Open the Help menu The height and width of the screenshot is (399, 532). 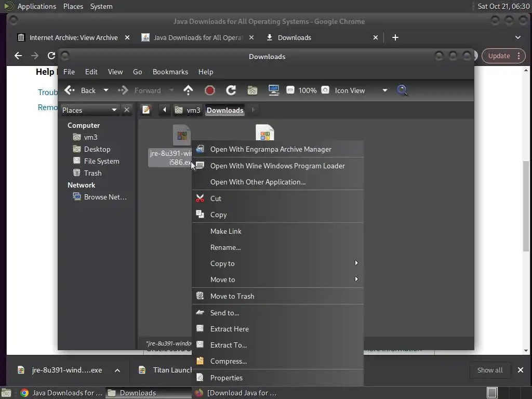pyautogui.click(x=206, y=72)
